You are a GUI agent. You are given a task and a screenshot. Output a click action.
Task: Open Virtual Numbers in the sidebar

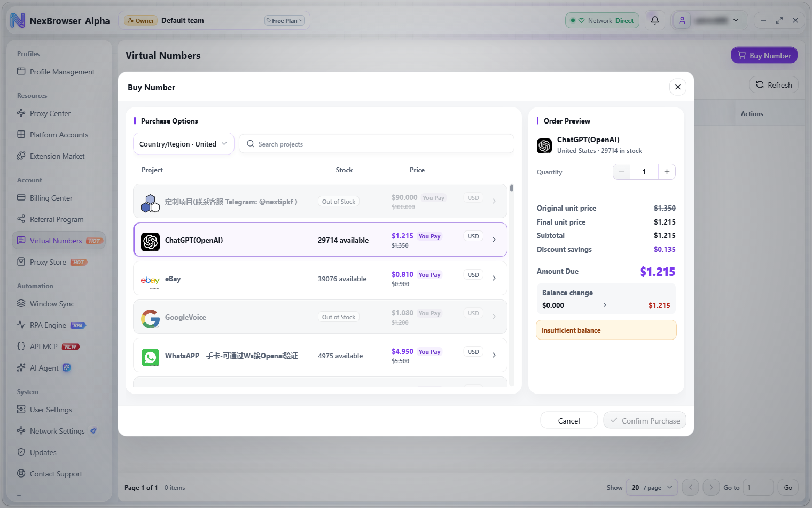59,241
